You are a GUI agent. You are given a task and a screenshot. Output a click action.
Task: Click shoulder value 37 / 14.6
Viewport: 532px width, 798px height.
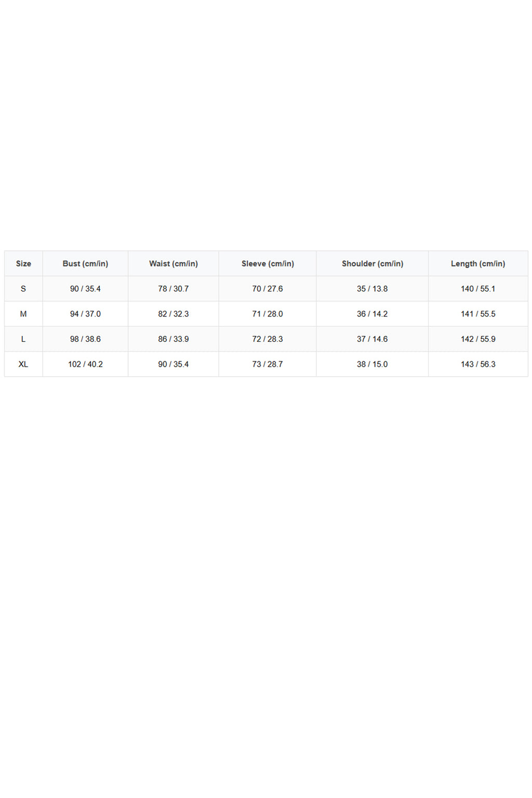[373, 339]
